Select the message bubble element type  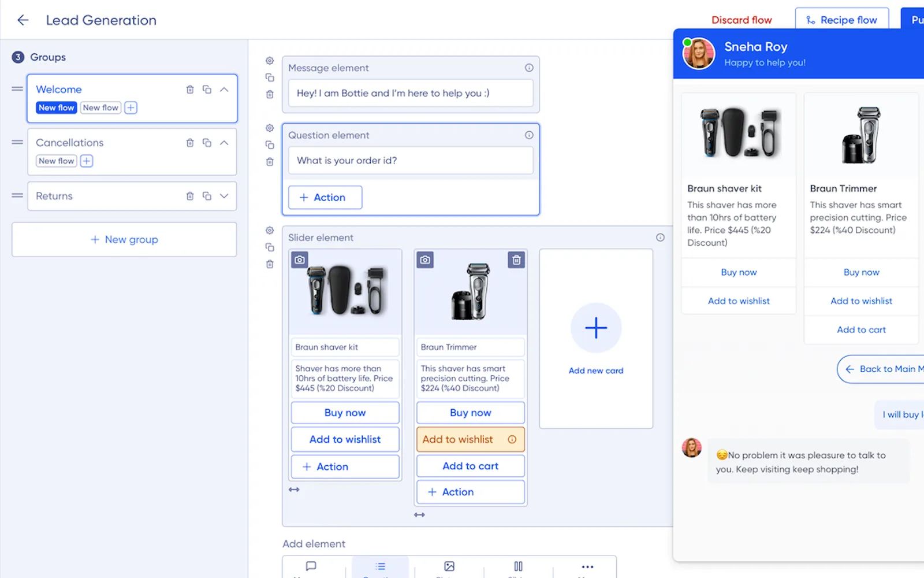311,566
